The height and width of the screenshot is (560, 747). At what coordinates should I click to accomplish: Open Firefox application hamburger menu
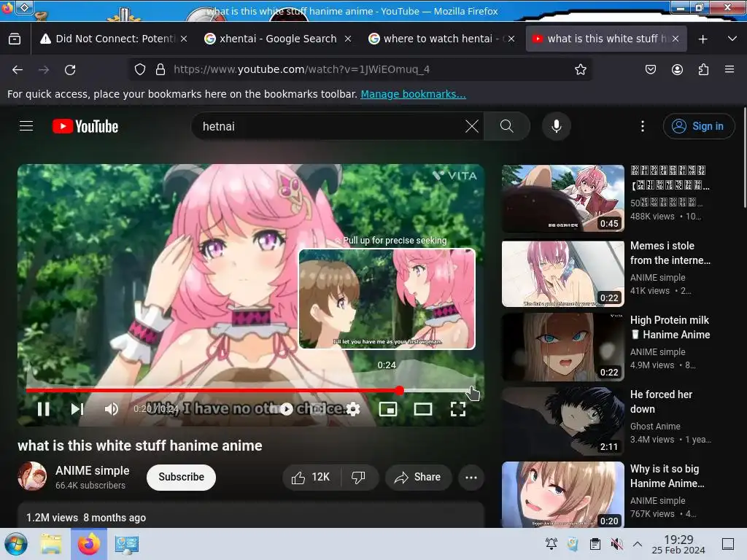pos(729,69)
